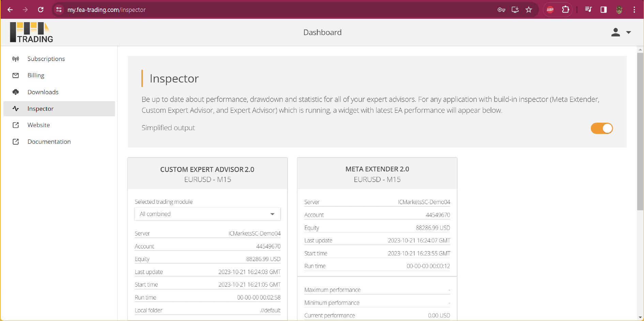644x321 pixels.
Task: Click the Website external link icon
Action: pos(16,125)
